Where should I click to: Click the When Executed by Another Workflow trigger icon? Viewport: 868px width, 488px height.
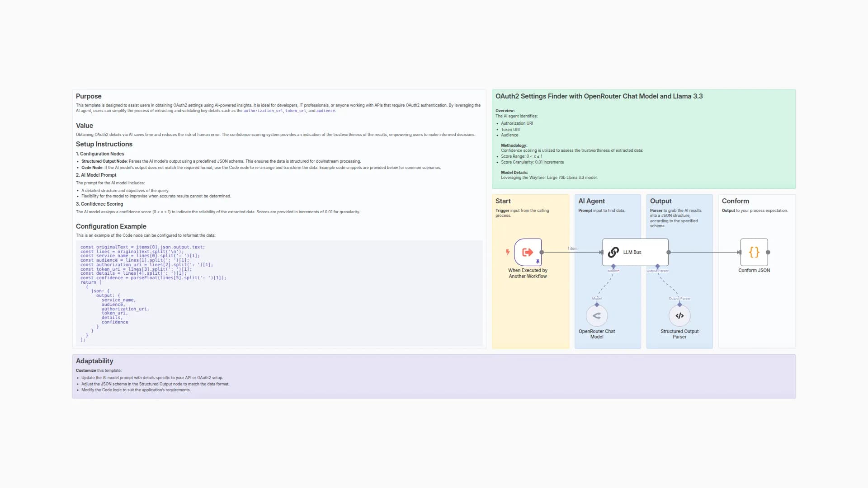pos(528,252)
